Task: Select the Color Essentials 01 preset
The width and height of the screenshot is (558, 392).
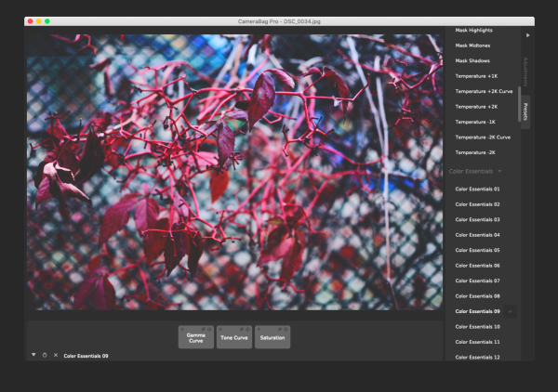Action: pyautogui.click(x=477, y=189)
